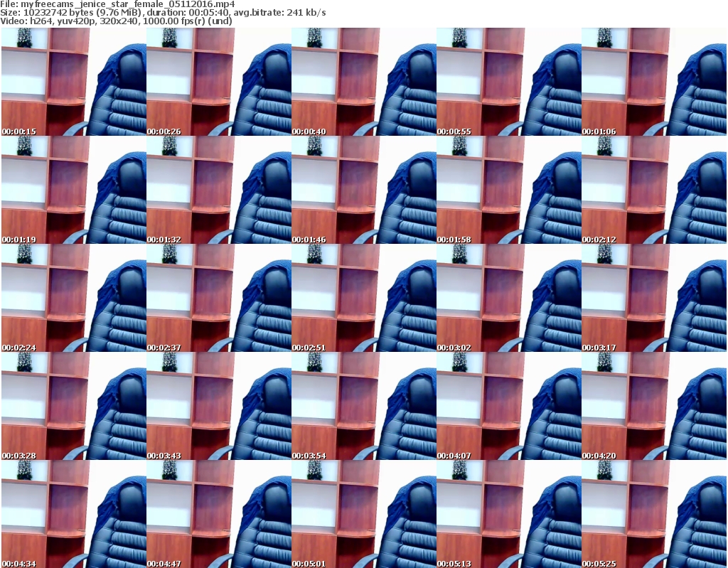Click the 'File:' name line in the header
This screenshot has width=728, height=568.
(x=117, y=4)
